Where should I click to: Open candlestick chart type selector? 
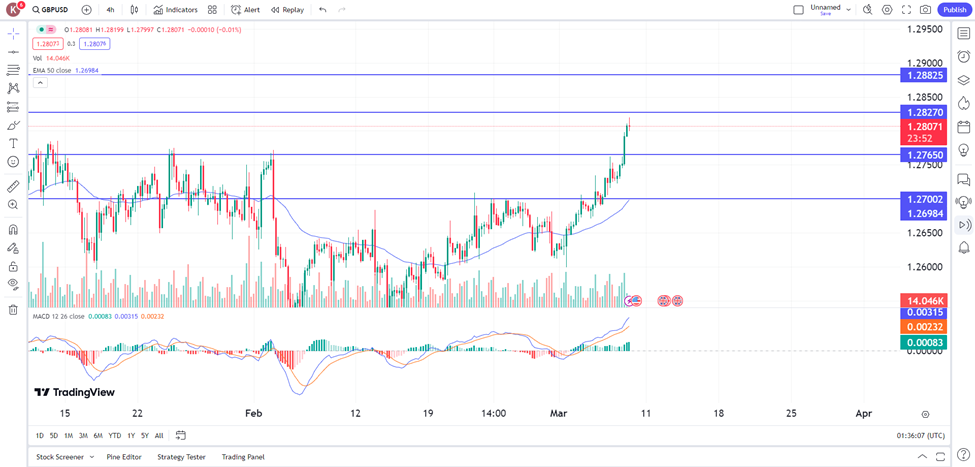click(135, 10)
